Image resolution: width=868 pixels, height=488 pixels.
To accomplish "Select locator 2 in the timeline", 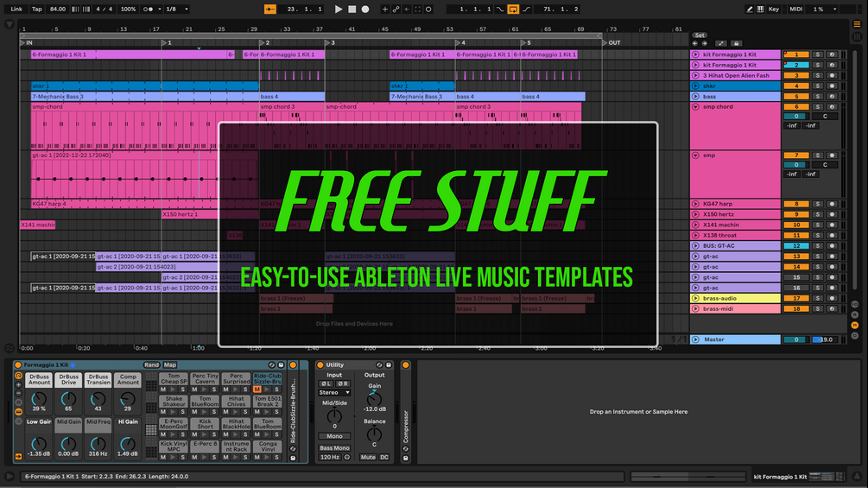I will pyautogui.click(x=264, y=42).
